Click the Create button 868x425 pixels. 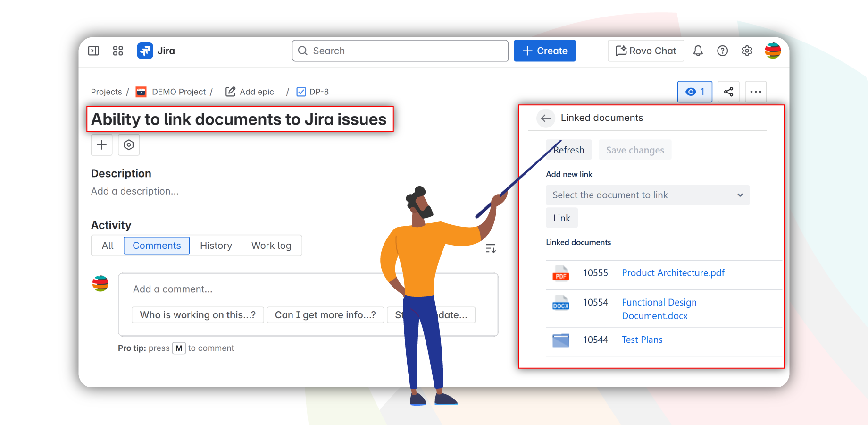tap(545, 51)
